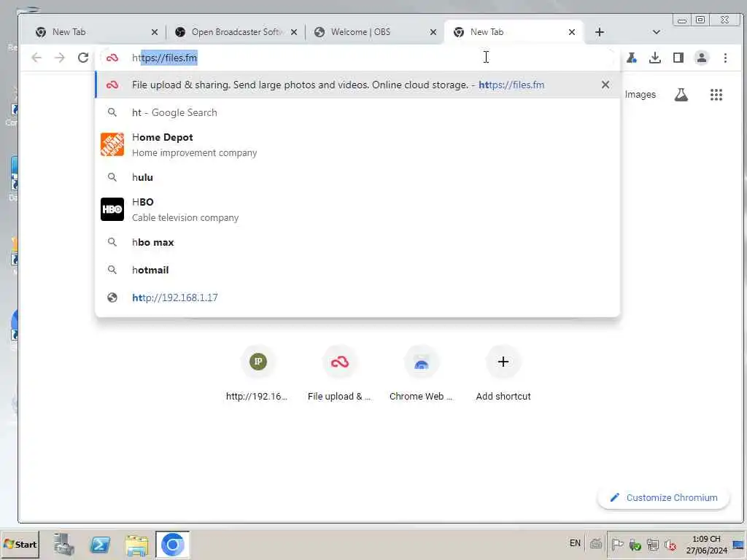Open the downloads icon in the toolbar
This screenshot has width=747, height=560.
click(x=655, y=58)
